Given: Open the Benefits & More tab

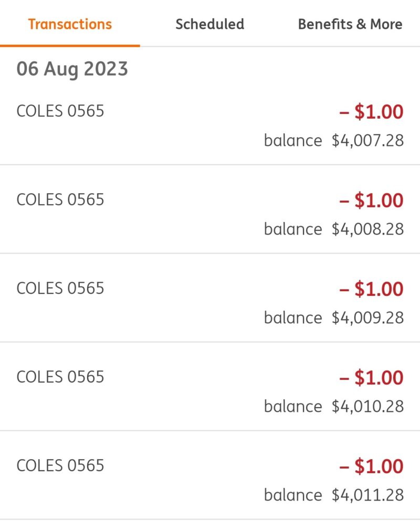Looking at the screenshot, I should click(350, 24).
